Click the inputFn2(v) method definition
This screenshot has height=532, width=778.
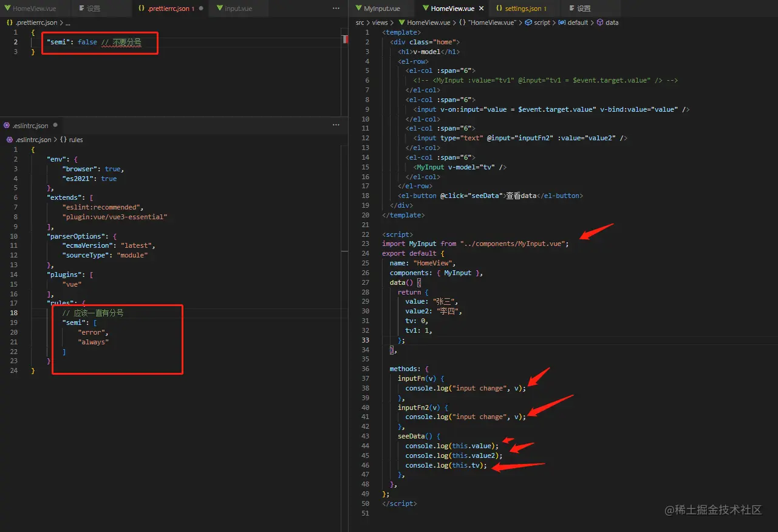[423, 408]
